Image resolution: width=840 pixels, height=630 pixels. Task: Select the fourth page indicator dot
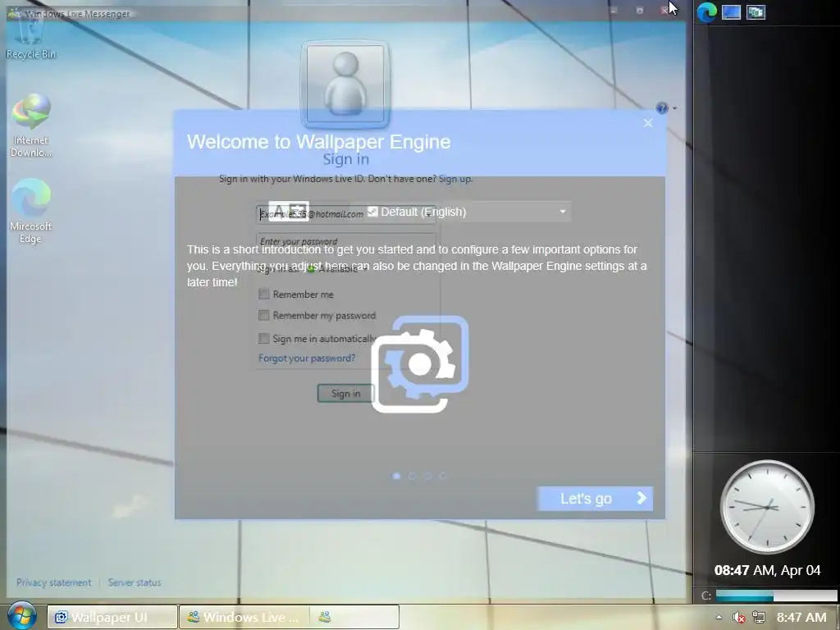(443, 476)
